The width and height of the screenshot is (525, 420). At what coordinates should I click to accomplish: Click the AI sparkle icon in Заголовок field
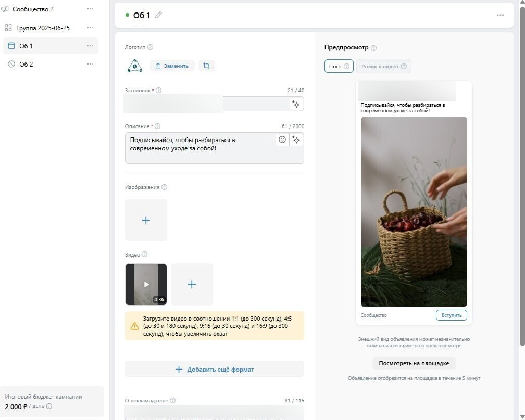[296, 104]
